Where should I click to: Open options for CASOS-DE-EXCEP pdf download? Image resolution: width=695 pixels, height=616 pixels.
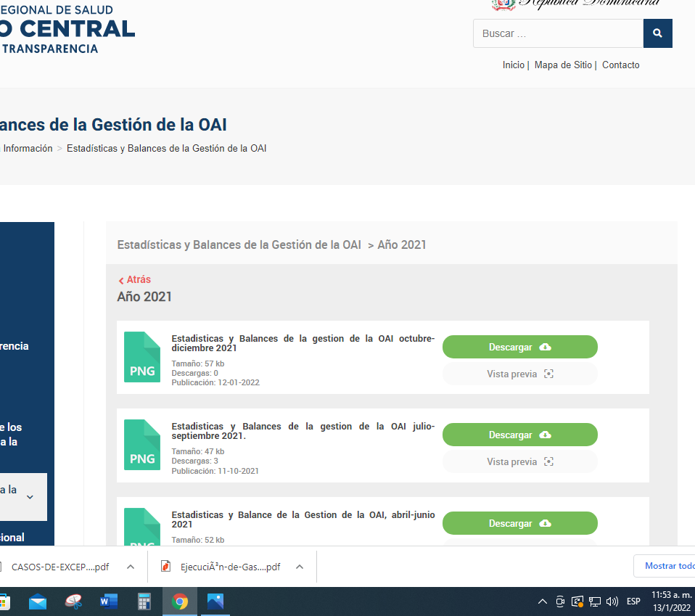click(131, 567)
